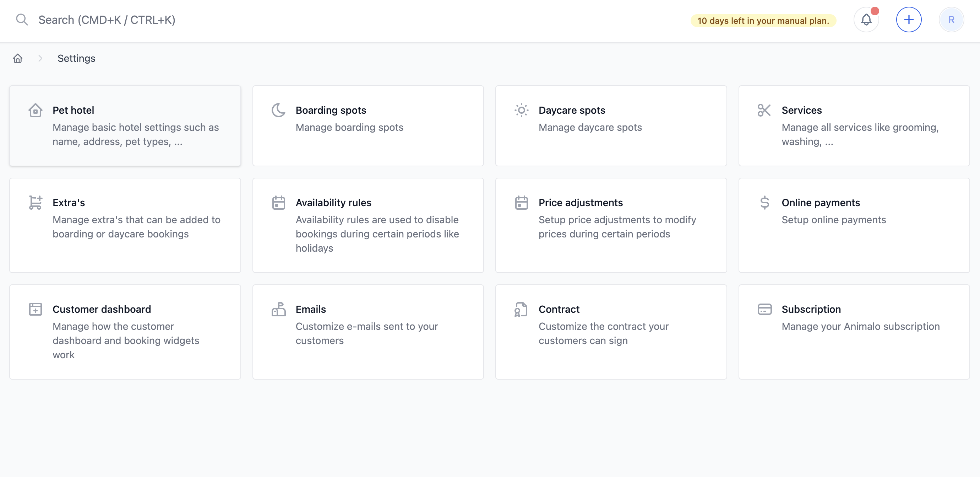Click the Services scissors icon
This screenshot has height=477, width=980.
pos(764,111)
